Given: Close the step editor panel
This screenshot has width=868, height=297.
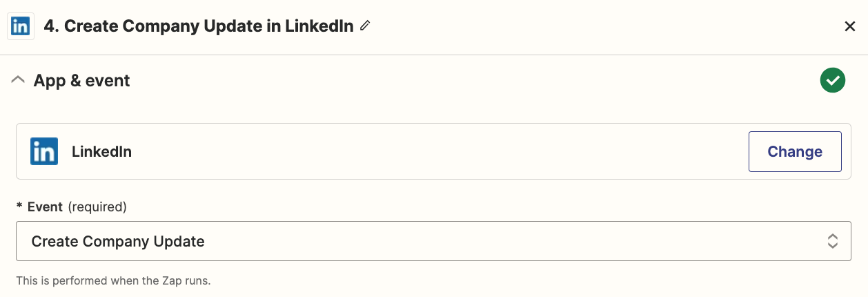Looking at the screenshot, I should [850, 26].
